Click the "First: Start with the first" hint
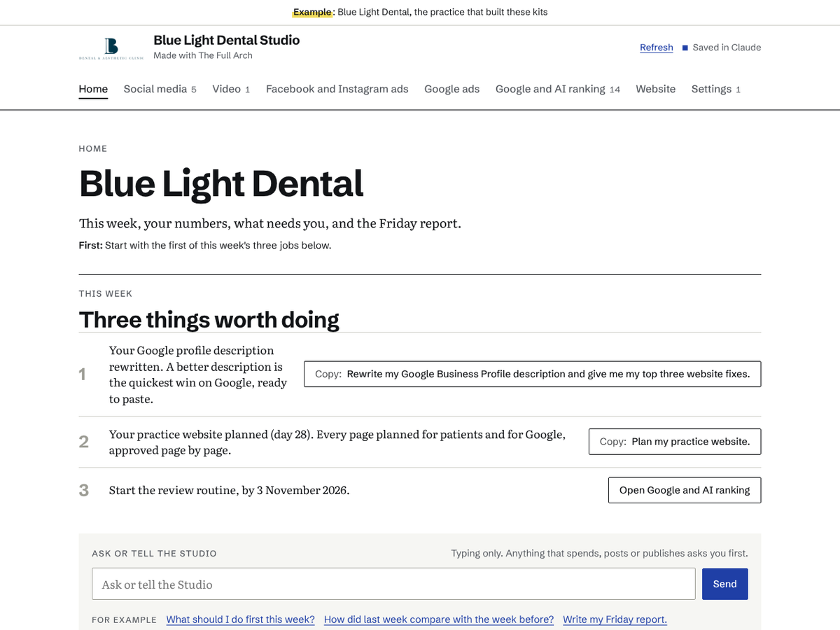The height and width of the screenshot is (630, 840). point(205,246)
